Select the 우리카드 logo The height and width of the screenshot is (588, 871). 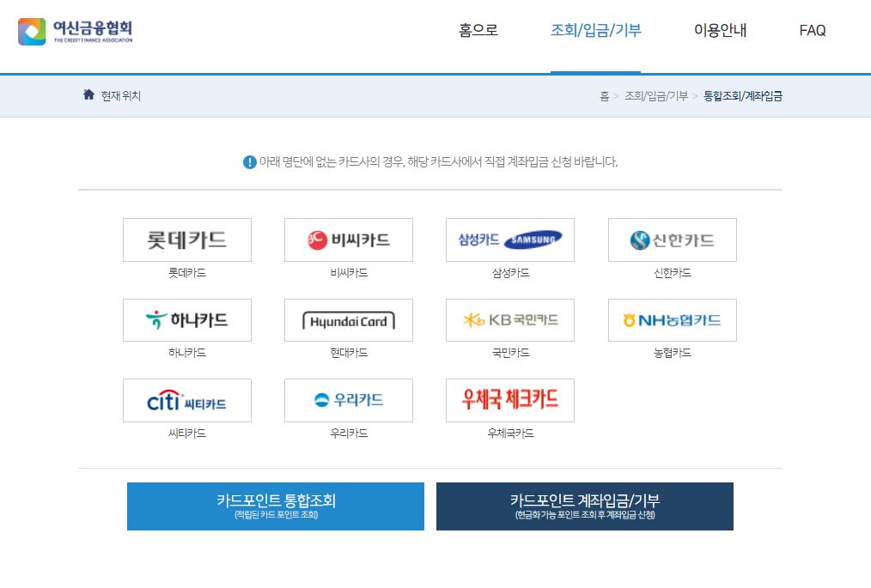pyautogui.click(x=349, y=400)
